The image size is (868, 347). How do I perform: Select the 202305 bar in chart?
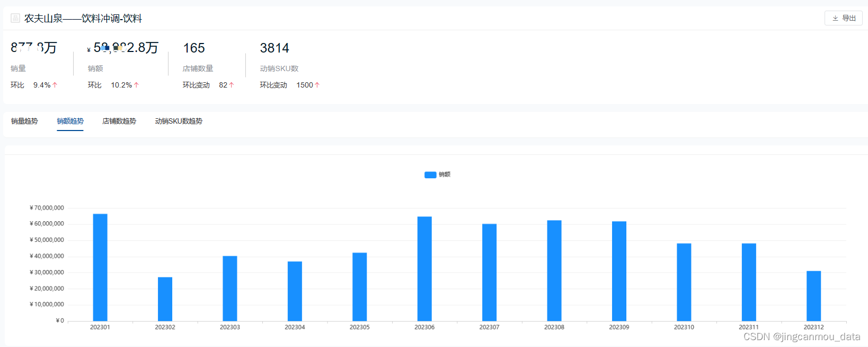(360, 287)
